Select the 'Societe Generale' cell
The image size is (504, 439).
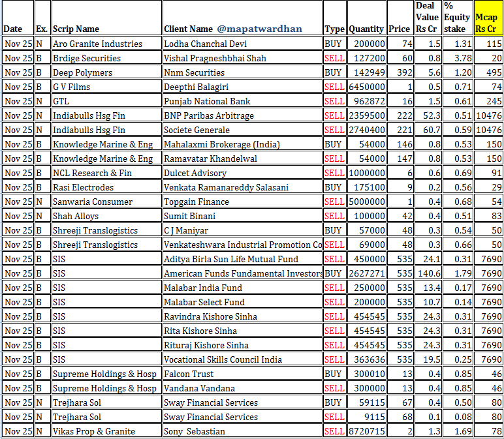242,129
